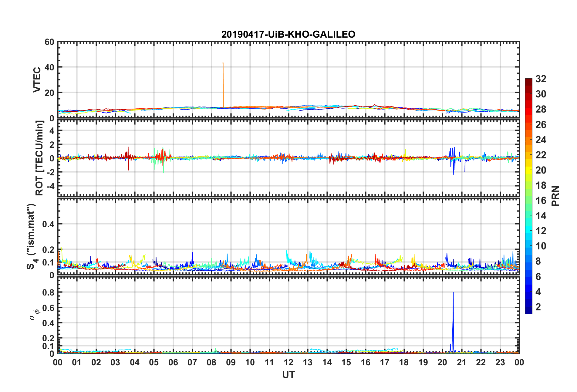This screenshot has height=392, width=577.
Task: Click x-axis tick label 12
Action: point(288,362)
